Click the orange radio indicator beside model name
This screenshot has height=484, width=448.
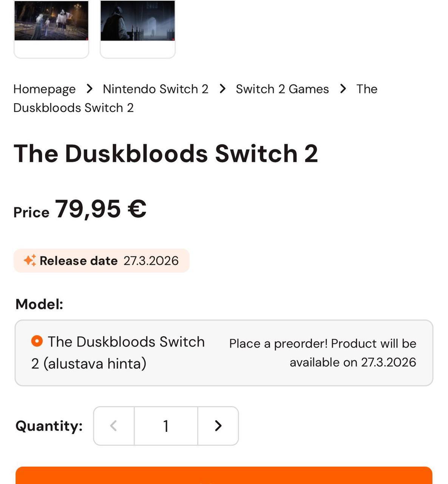point(36,341)
